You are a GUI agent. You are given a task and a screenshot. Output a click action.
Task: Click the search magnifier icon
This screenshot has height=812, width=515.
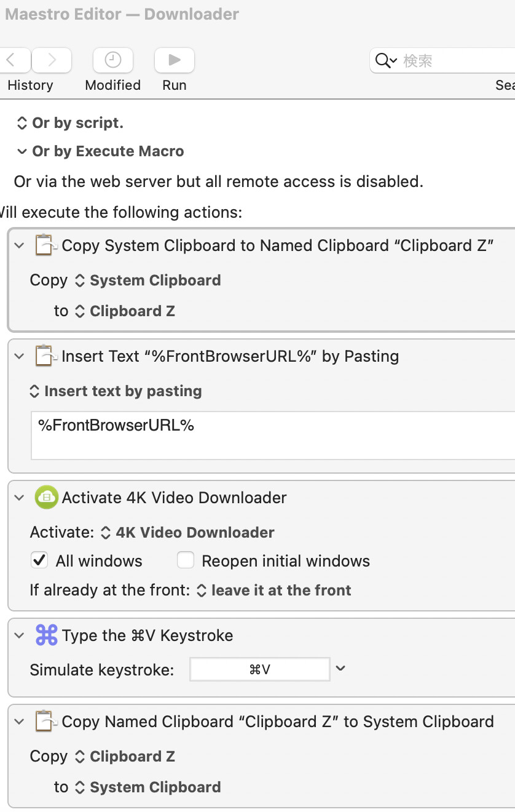(x=387, y=60)
